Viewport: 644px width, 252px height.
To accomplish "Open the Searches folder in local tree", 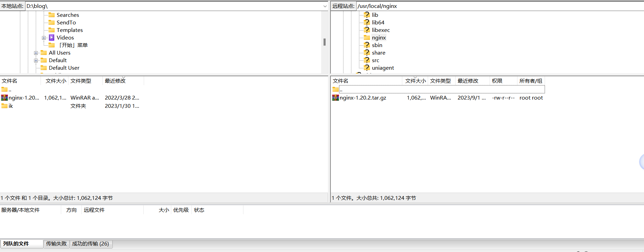I will click(x=68, y=15).
